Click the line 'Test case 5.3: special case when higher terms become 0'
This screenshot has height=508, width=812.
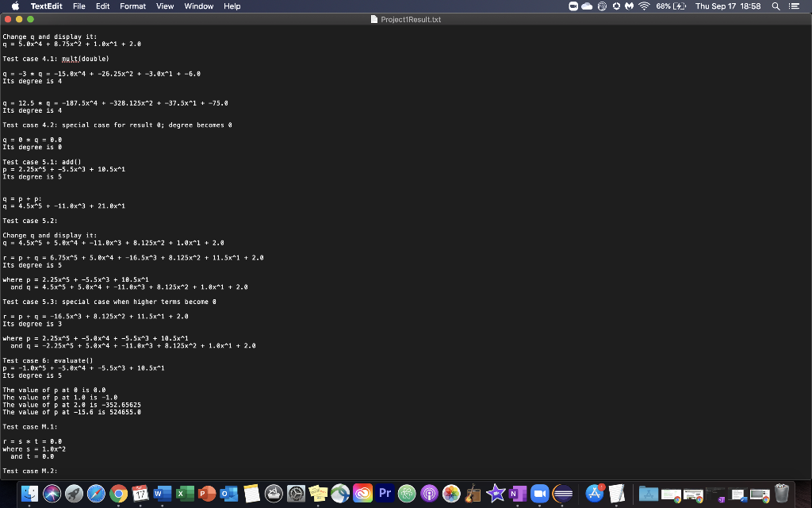click(109, 302)
